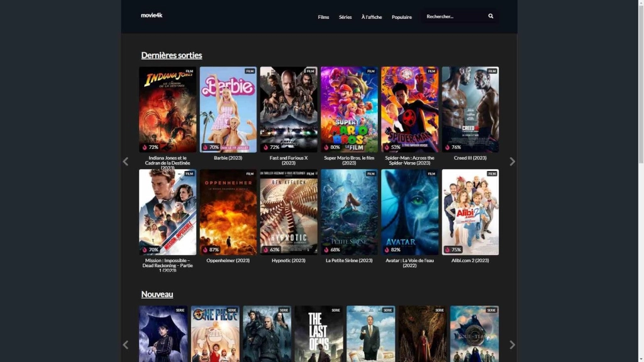Click the Super Mario Bros. le film title
644x362 pixels.
349,160
